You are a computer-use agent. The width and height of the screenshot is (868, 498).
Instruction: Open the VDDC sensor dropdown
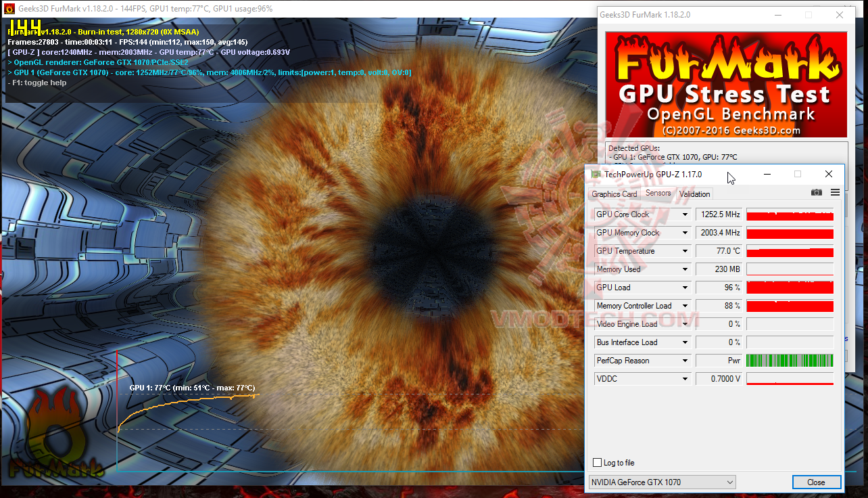685,379
